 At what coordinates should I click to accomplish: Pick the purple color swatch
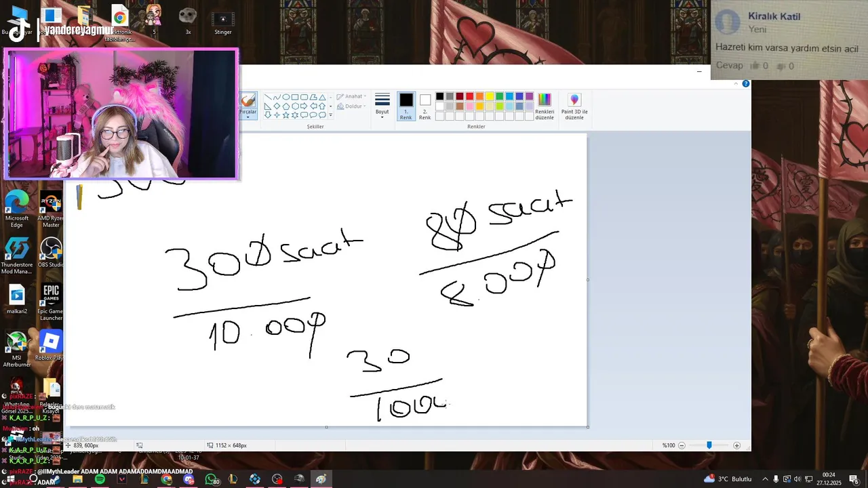click(529, 96)
